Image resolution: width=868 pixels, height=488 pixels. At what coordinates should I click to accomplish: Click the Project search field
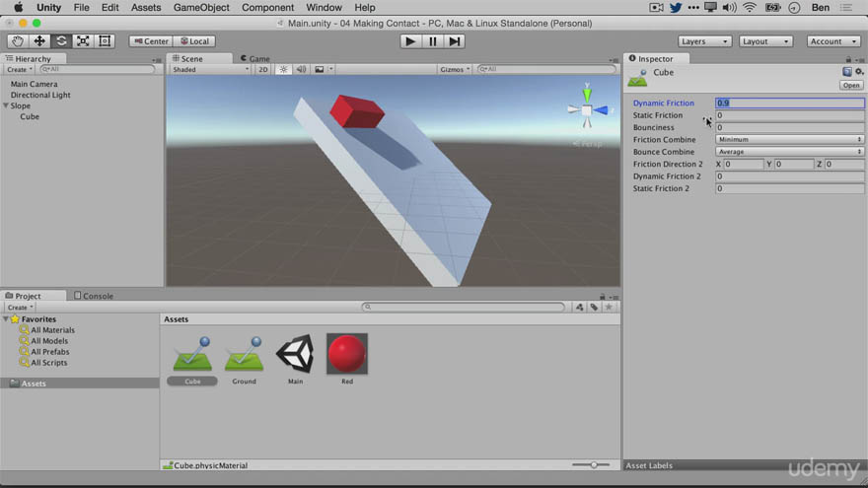tap(464, 307)
